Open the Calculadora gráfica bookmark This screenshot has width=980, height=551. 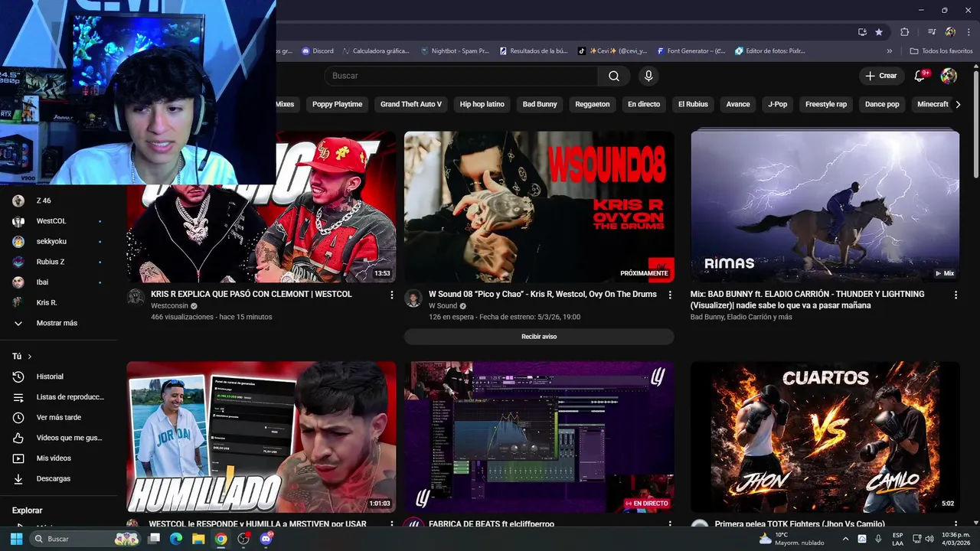tap(375, 51)
